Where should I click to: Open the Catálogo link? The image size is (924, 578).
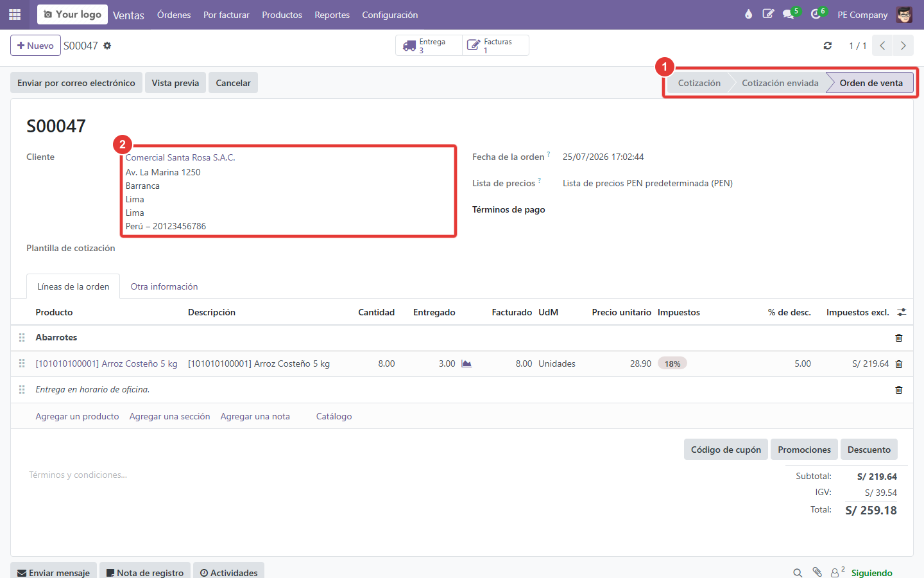334,416
